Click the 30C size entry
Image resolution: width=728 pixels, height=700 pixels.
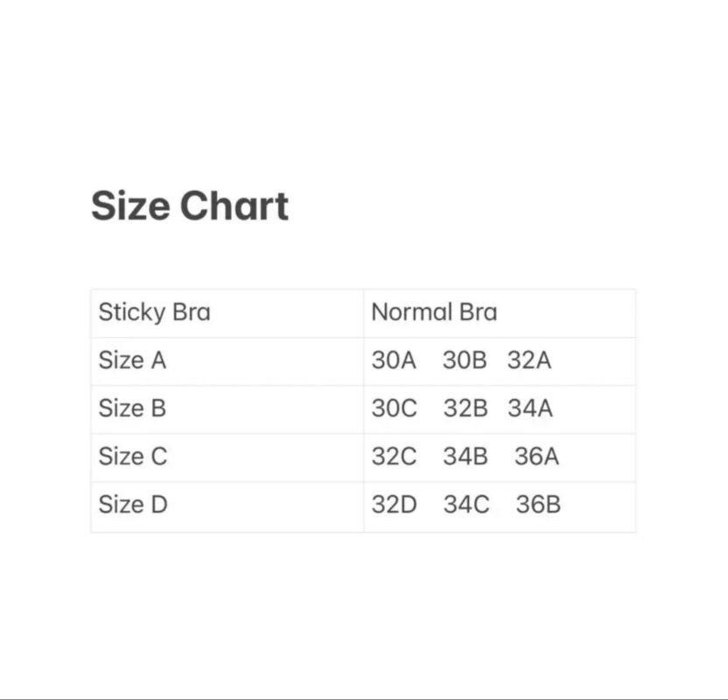tap(395, 409)
